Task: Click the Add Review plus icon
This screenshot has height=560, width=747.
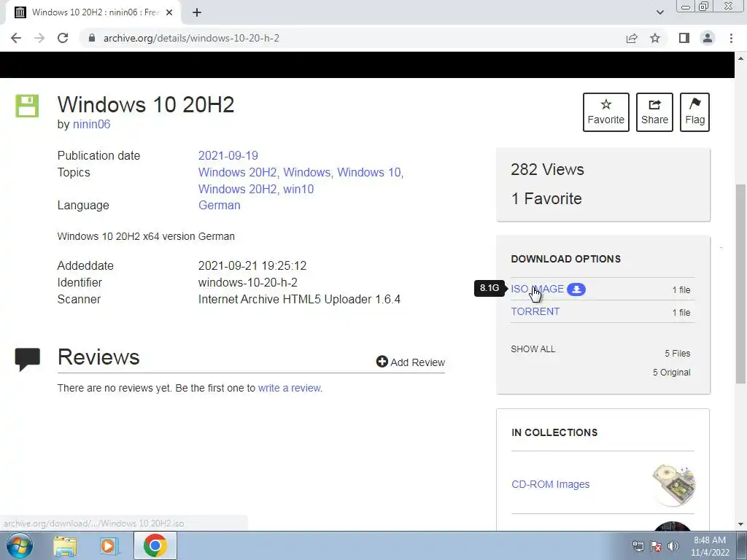Action: click(382, 362)
